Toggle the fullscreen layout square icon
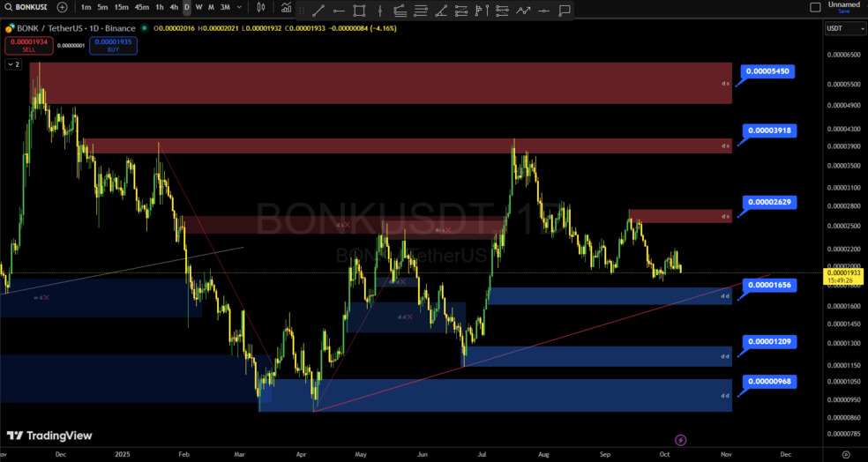The image size is (868, 462). pos(814,7)
